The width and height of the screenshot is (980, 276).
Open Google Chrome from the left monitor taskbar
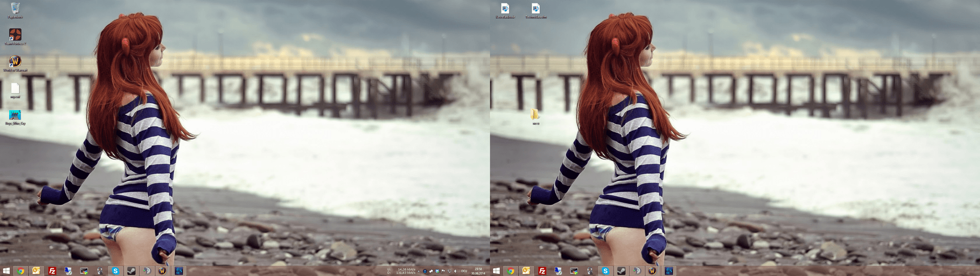point(20,271)
